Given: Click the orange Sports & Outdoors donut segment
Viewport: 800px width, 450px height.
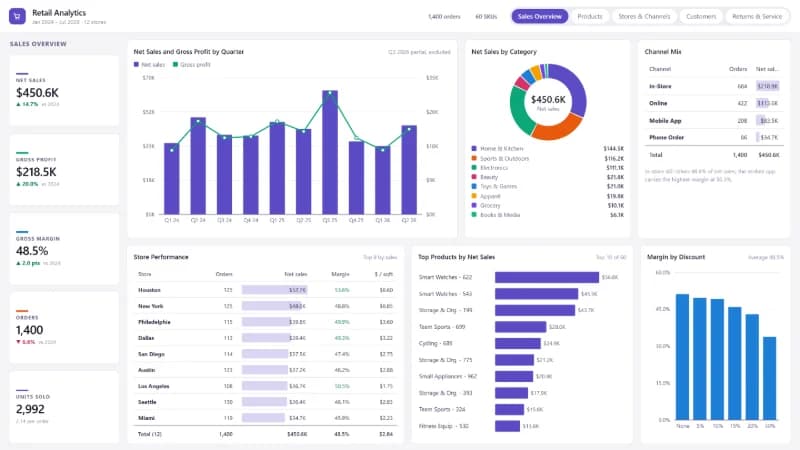Looking at the screenshot, I should (x=556, y=128).
